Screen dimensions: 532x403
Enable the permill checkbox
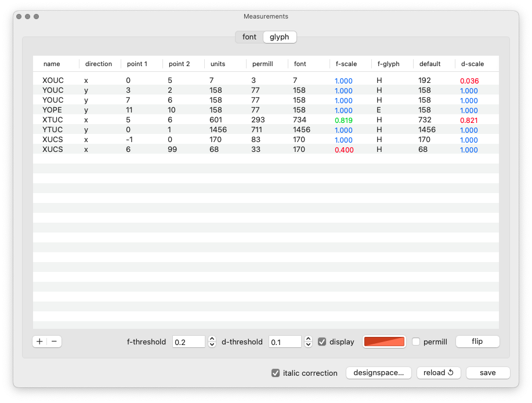[416, 342]
